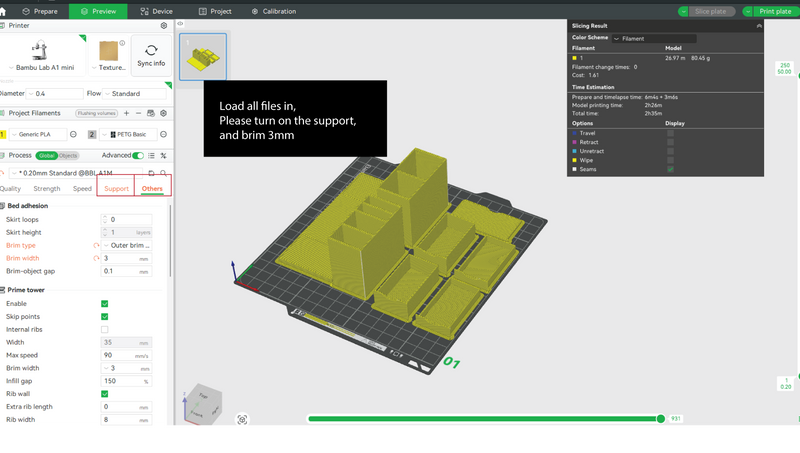800x453 pixels.
Task: Open PETG Basic filament dropdown
Action: tap(128, 134)
